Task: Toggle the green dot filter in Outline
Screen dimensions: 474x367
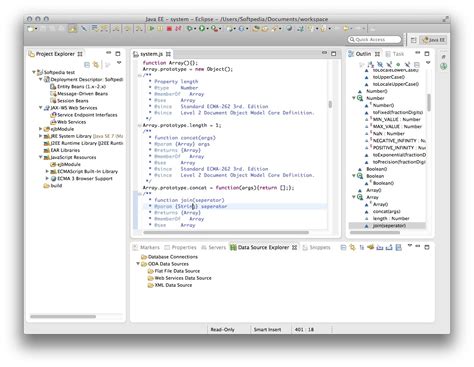Action: point(398,64)
